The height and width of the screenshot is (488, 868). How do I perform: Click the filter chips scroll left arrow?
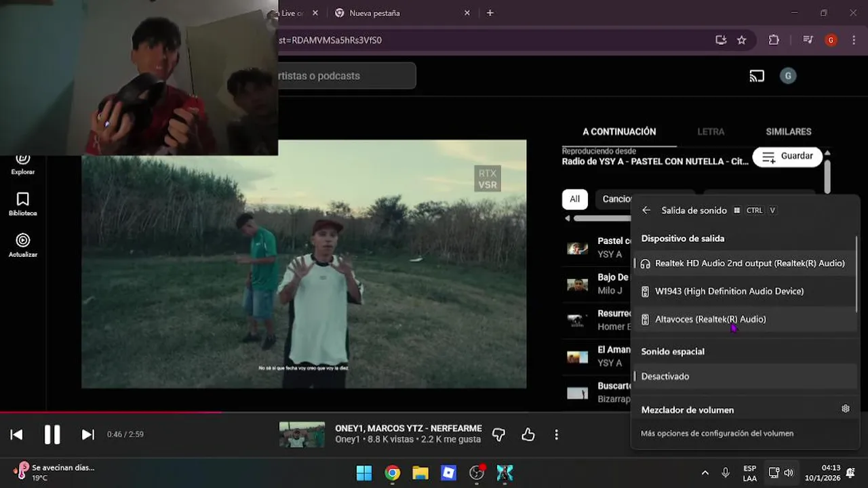pyautogui.click(x=568, y=218)
